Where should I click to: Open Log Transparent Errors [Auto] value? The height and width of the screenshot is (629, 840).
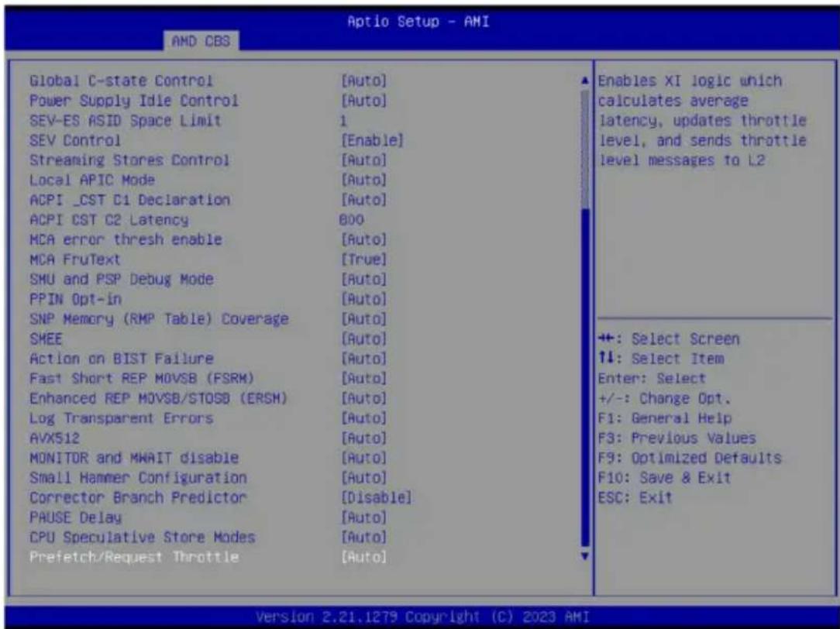click(363, 418)
